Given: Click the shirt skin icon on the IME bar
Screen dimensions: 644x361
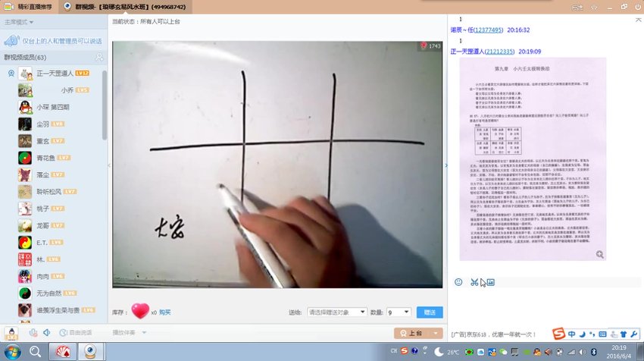Looking at the screenshot, I should [624, 334].
